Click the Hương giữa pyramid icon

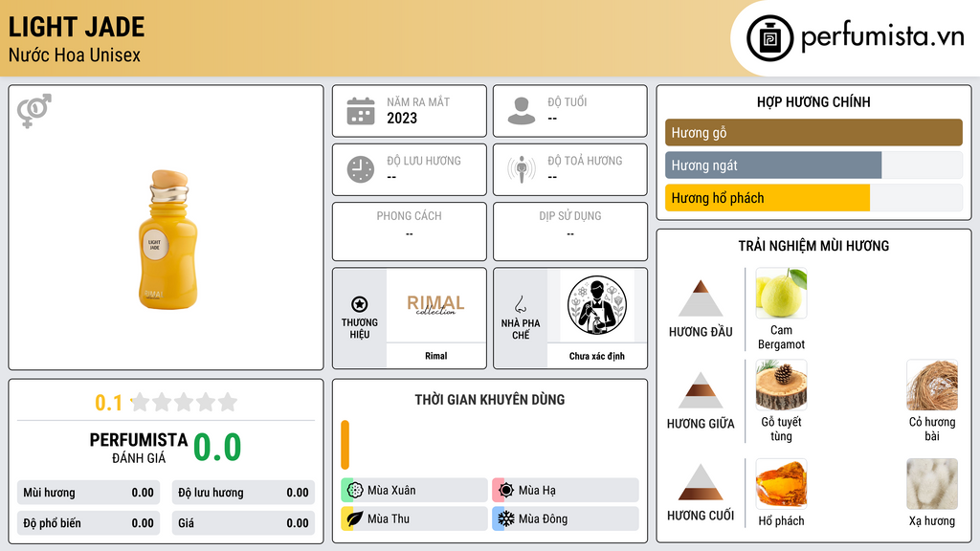tap(701, 390)
